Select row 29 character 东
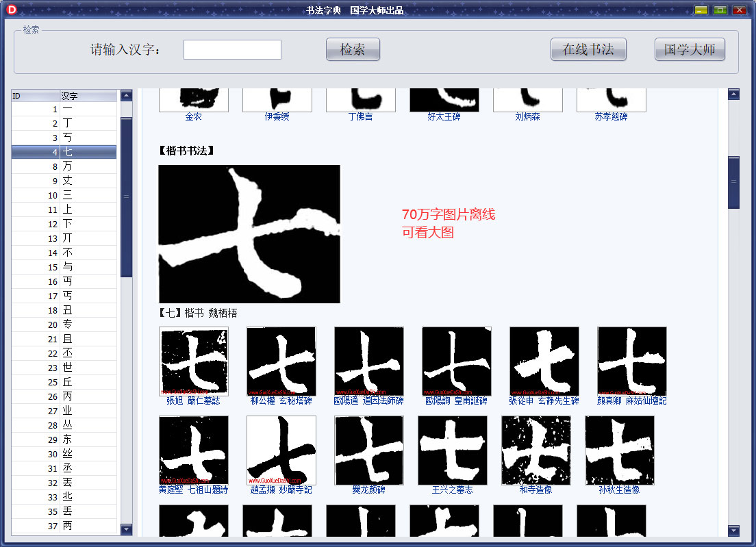The width and height of the screenshot is (756, 547). [x=64, y=440]
